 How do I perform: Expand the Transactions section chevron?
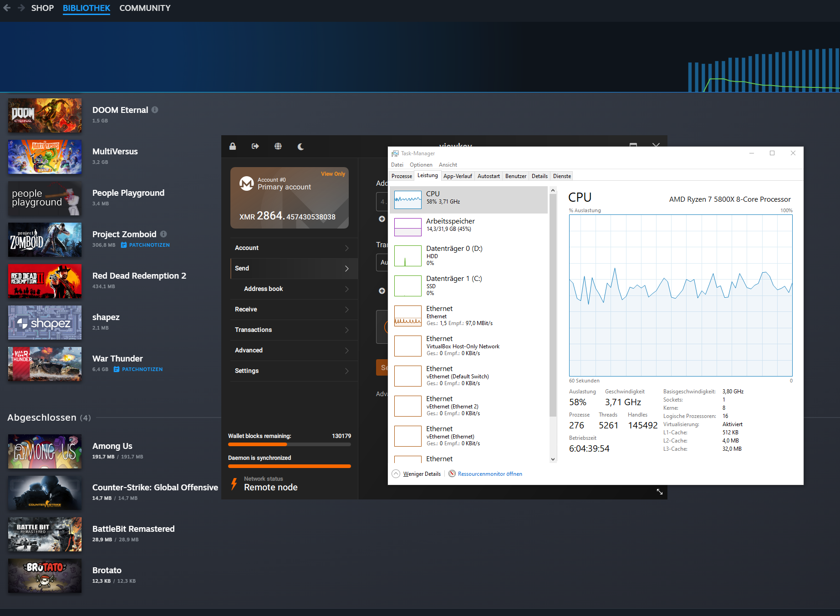346,330
